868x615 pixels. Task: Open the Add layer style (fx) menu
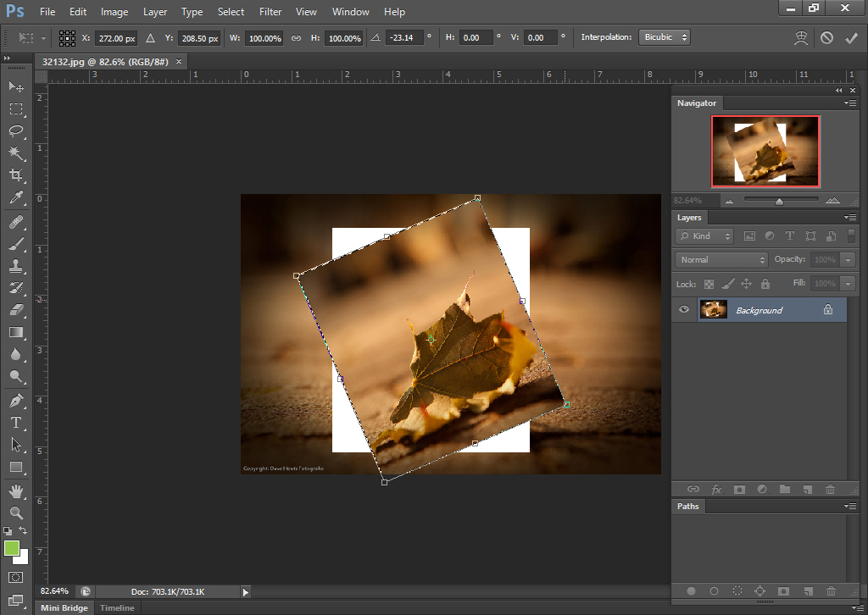coord(716,489)
